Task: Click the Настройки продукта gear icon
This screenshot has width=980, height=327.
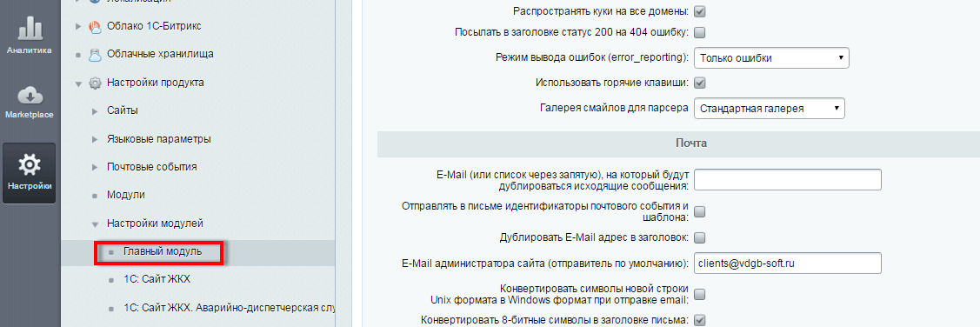Action: coord(95,83)
